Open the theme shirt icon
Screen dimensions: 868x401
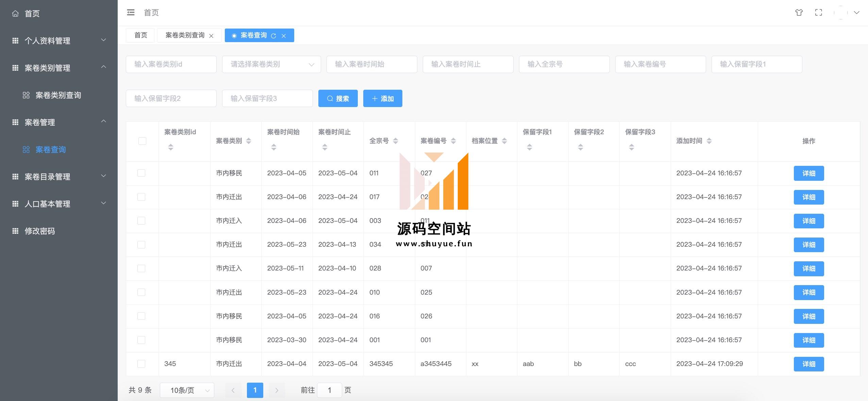(x=799, y=13)
